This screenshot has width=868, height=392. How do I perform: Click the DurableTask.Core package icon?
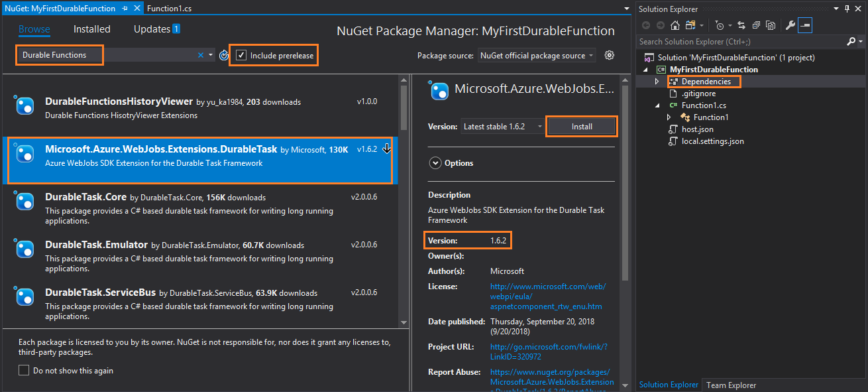pyautogui.click(x=25, y=201)
